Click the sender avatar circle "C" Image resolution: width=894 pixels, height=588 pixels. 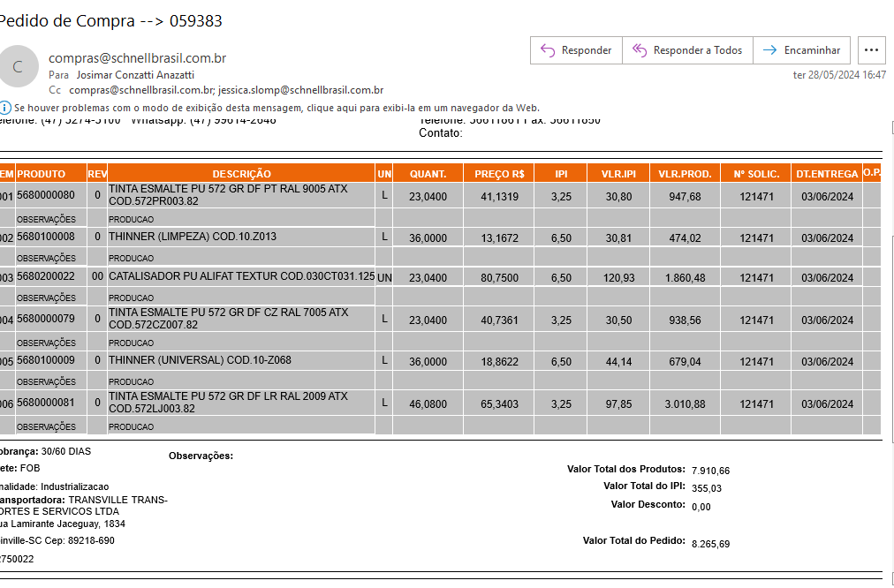pos(18,66)
